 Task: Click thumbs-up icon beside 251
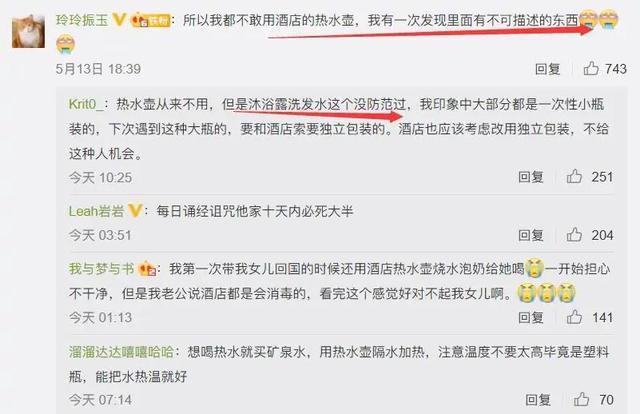(x=574, y=177)
